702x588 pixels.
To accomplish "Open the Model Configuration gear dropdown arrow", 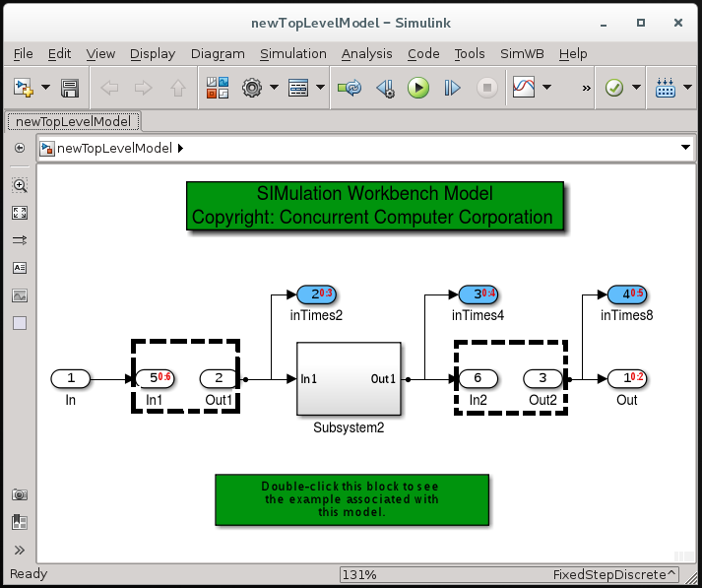I will (273, 89).
